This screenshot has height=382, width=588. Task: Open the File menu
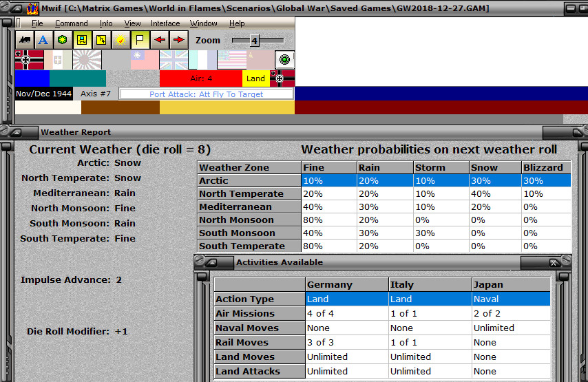click(37, 23)
